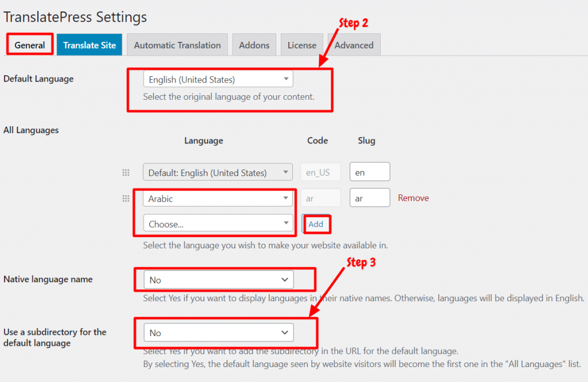The width and height of the screenshot is (588, 382).
Task: Open the Automatic Translation tab
Action: [x=177, y=45]
